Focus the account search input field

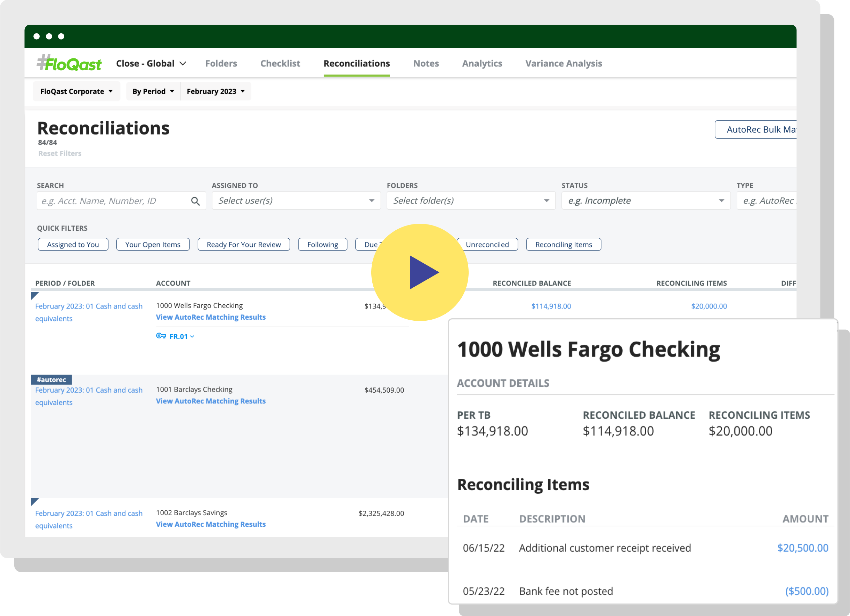(121, 201)
